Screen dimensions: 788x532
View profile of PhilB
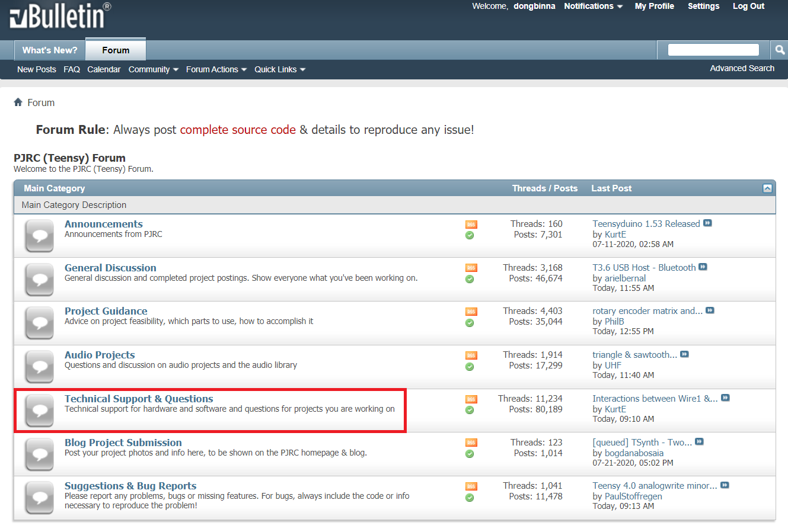coord(614,322)
